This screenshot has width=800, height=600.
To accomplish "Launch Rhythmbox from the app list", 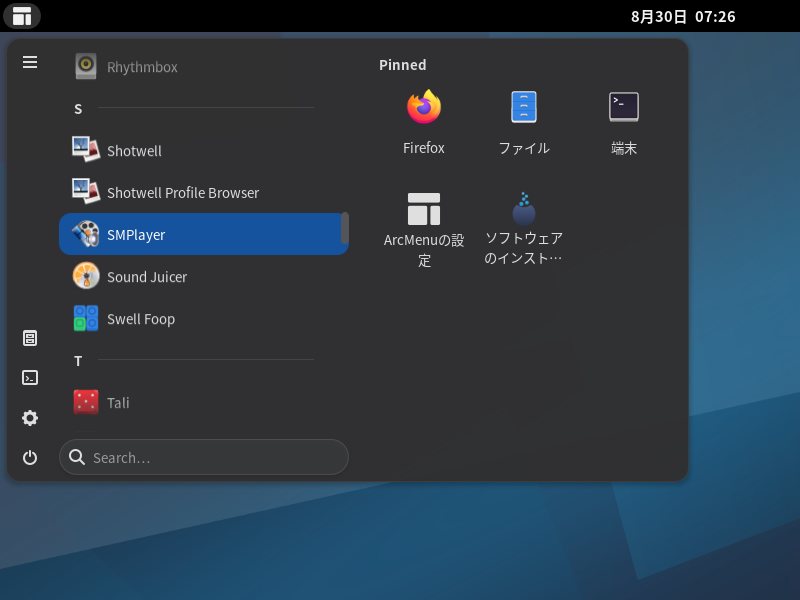I will [204, 67].
